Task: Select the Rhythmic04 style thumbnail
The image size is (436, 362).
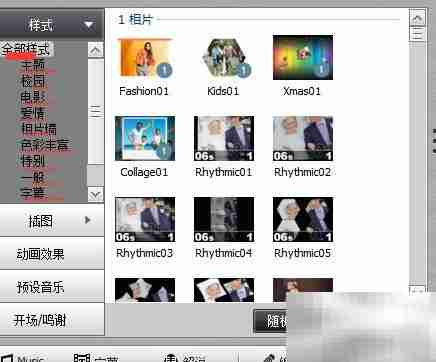Action: pyautogui.click(x=224, y=219)
